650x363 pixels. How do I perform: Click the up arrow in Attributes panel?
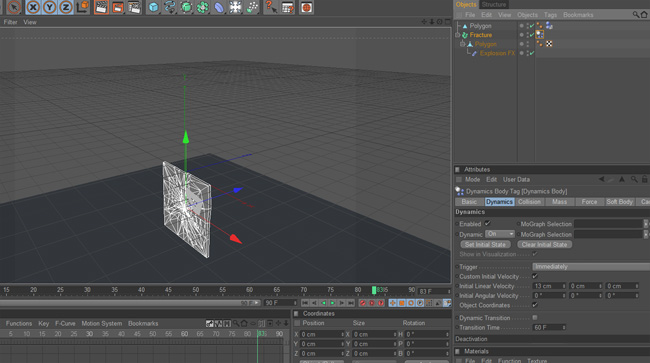(x=622, y=179)
